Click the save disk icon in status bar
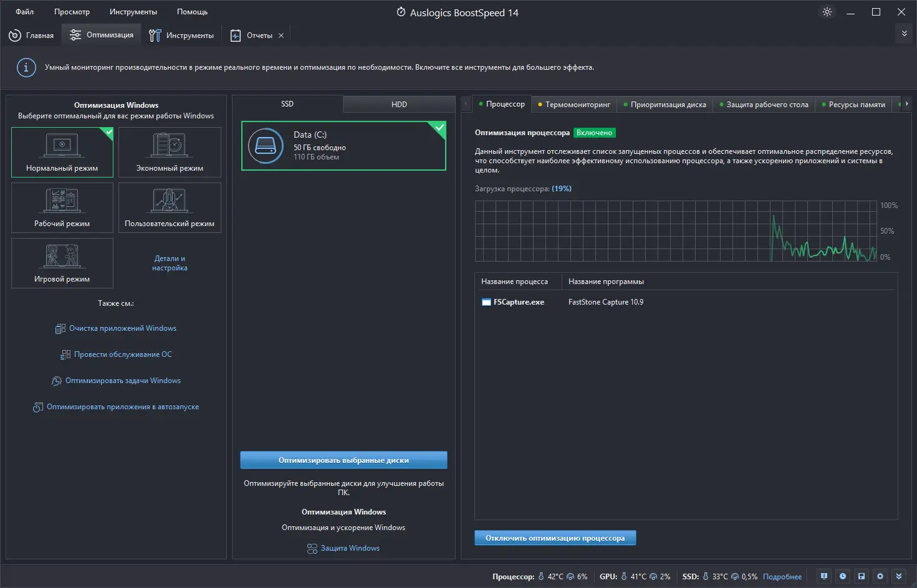Viewport: 917px width, 588px height. (862, 576)
